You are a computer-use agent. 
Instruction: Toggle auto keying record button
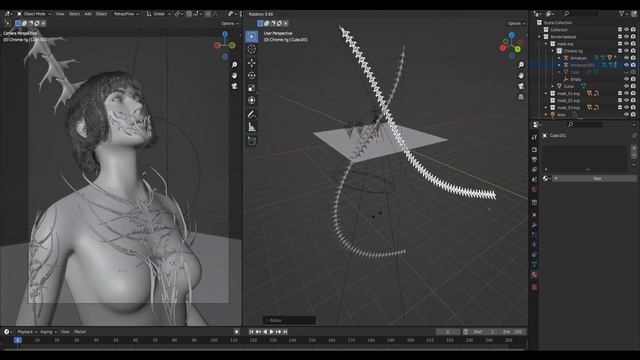[x=236, y=332]
